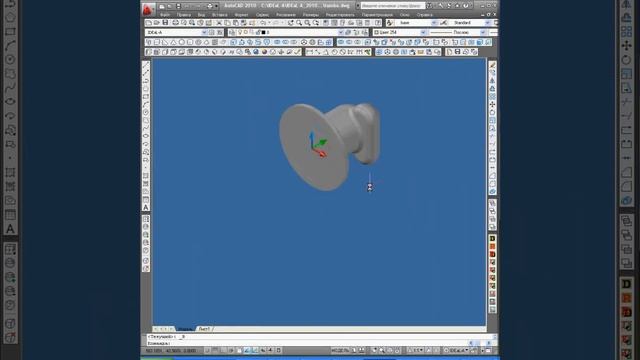Image resolution: width=640 pixels, height=360 pixels.
Task: Open the Формат menu
Action: click(241, 15)
